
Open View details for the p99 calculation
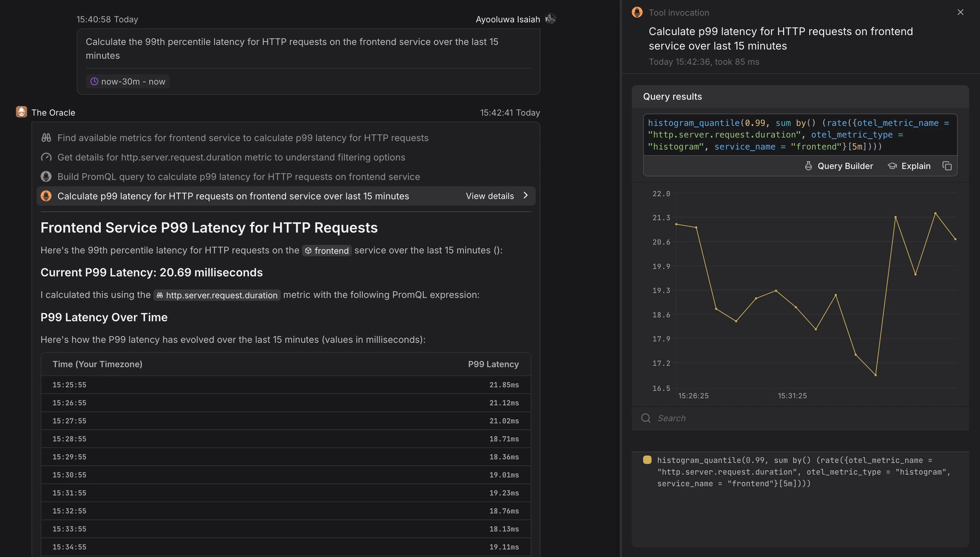[x=490, y=196]
